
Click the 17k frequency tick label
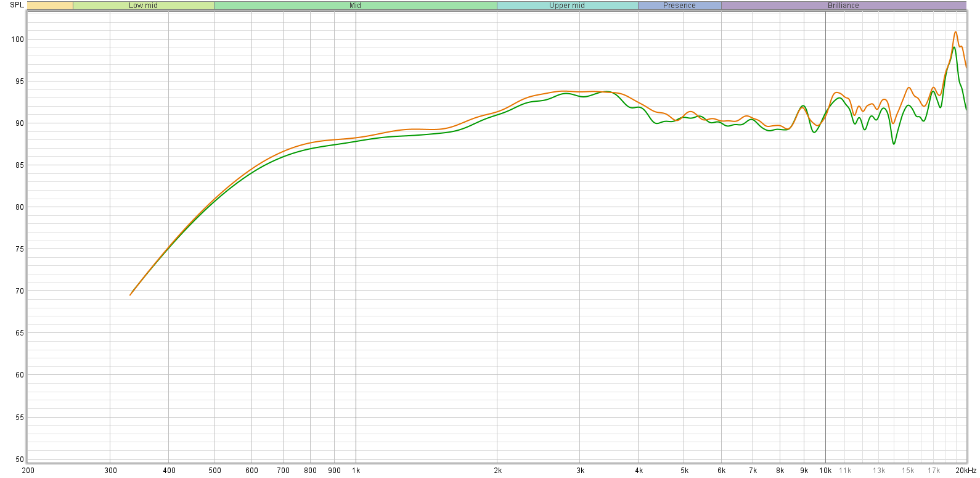934,471
